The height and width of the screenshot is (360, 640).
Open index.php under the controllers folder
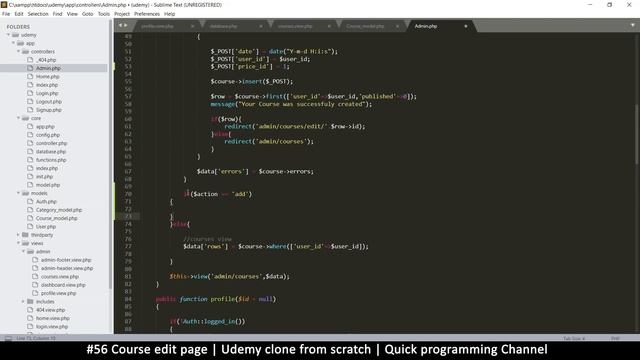(47, 85)
